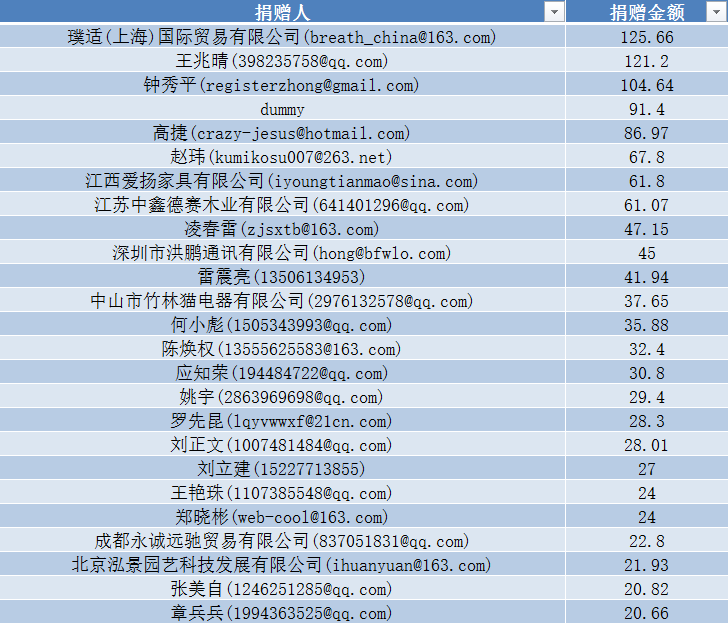Select the cell for 雷震亮(13506134953)

[x=282, y=277]
